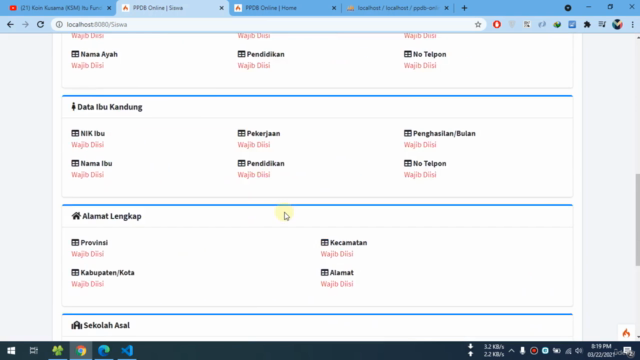The image size is (640, 360).
Task: Show hidden system tray icons
Action: point(511,351)
